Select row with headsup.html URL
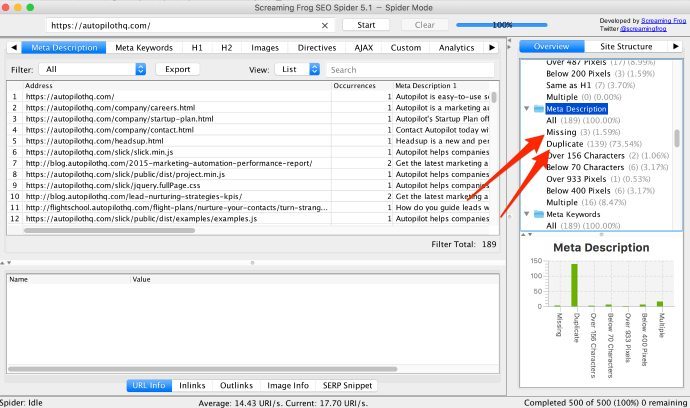The height and width of the screenshot is (408, 690). (x=249, y=141)
